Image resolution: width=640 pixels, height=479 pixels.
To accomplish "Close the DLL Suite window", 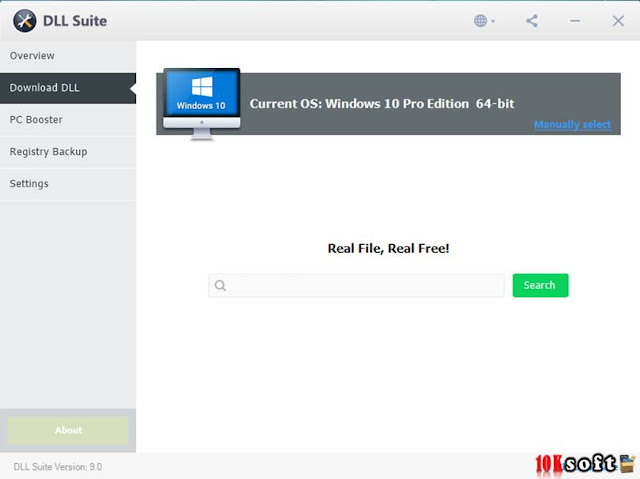I will (x=618, y=21).
